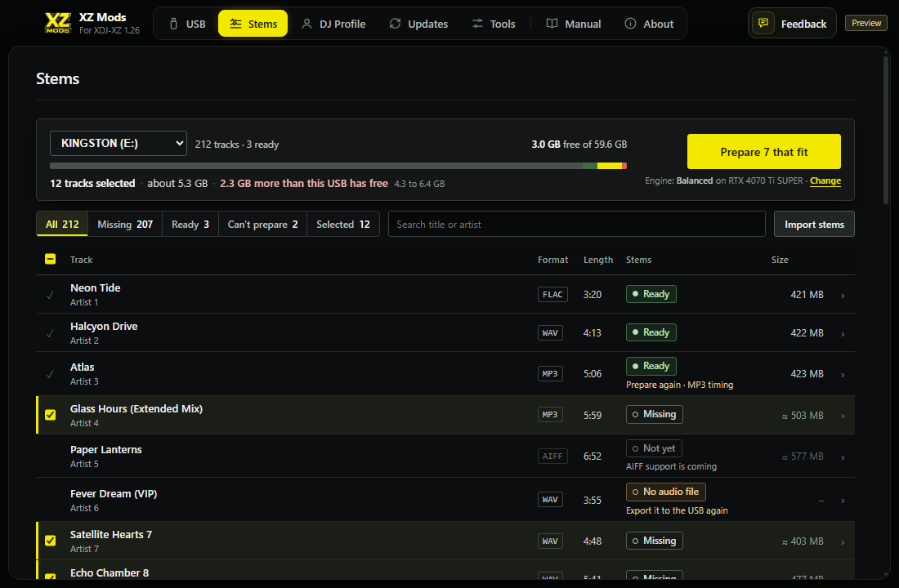Click the USB storage usage bar
The image size is (899, 588).
point(338,166)
